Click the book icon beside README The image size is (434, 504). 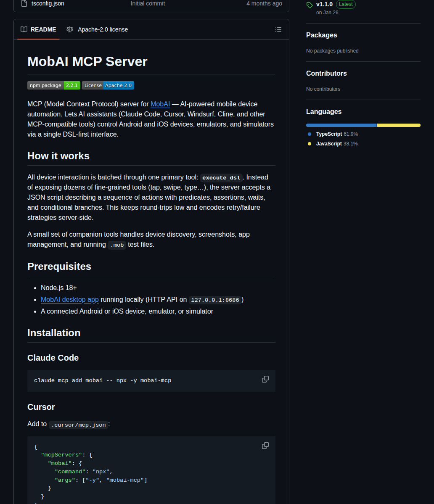tap(24, 29)
